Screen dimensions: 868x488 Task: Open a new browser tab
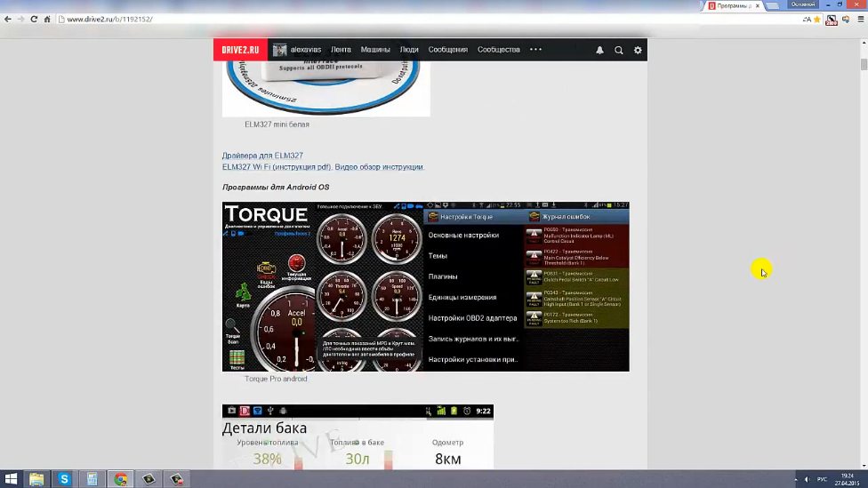[773, 5]
